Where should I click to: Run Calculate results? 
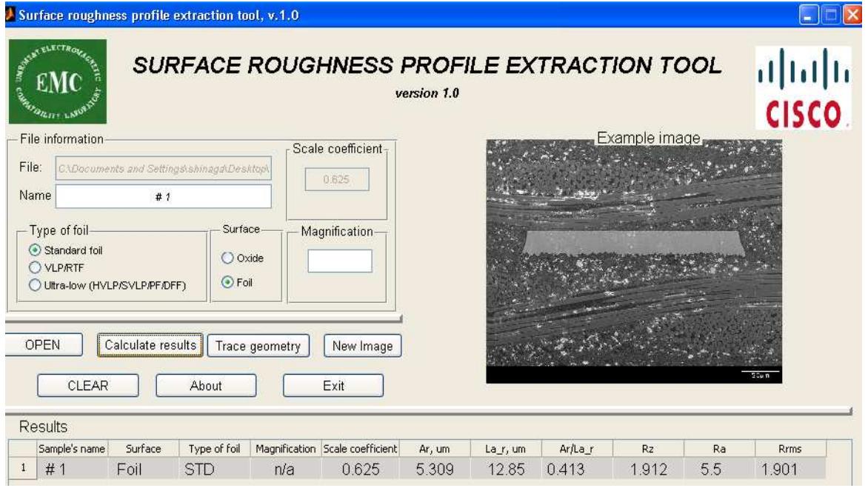tap(150, 345)
